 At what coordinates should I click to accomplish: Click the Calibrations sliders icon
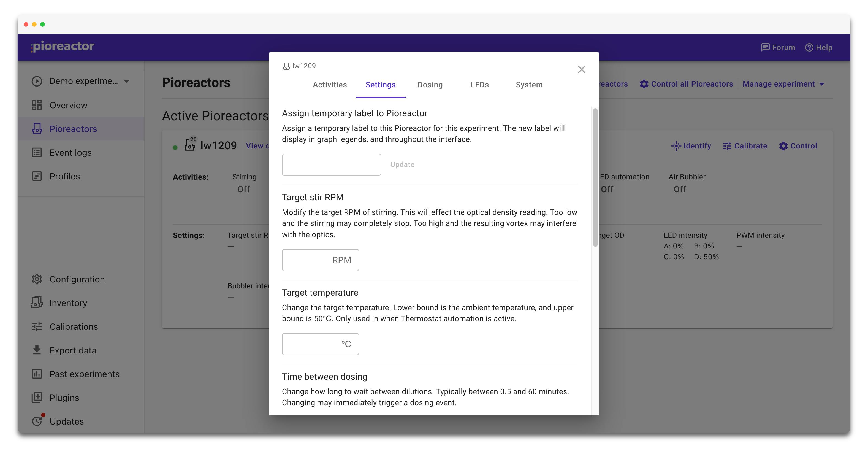click(x=37, y=327)
